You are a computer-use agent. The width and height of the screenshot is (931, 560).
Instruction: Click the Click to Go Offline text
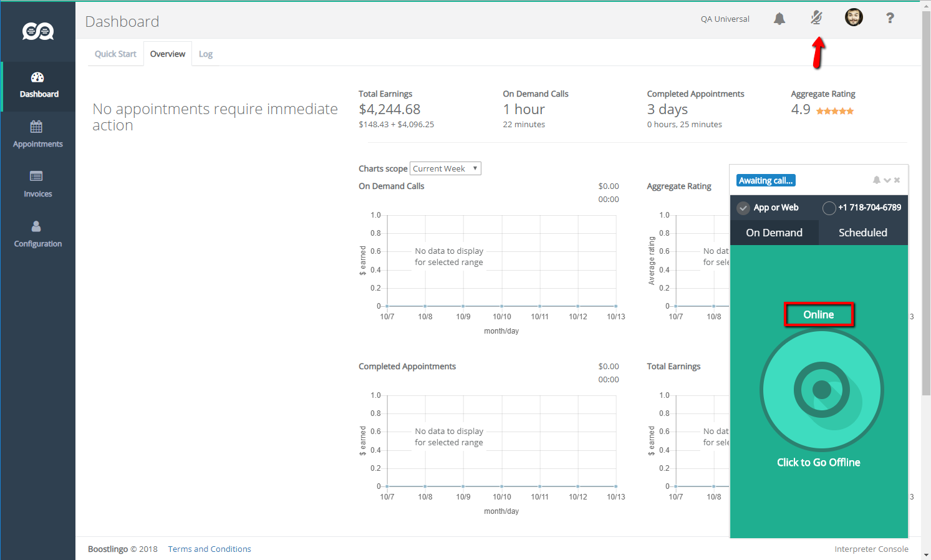(x=819, y=462)
